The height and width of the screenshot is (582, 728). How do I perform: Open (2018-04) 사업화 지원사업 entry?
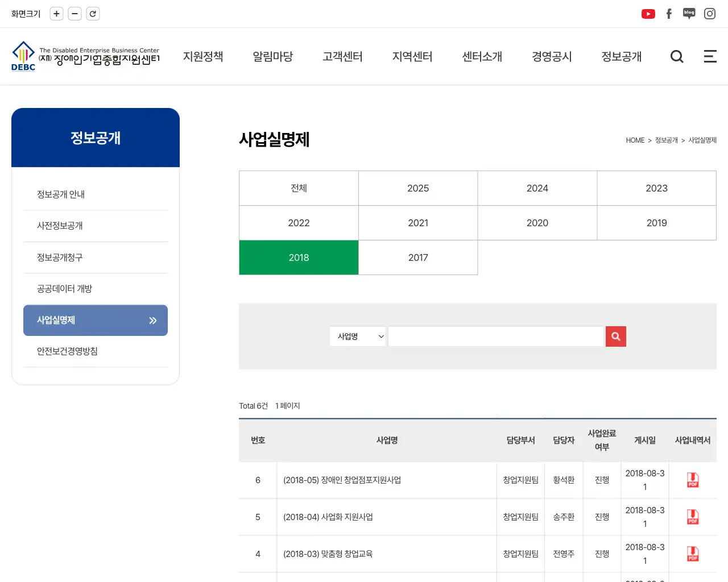coord(328,517)
